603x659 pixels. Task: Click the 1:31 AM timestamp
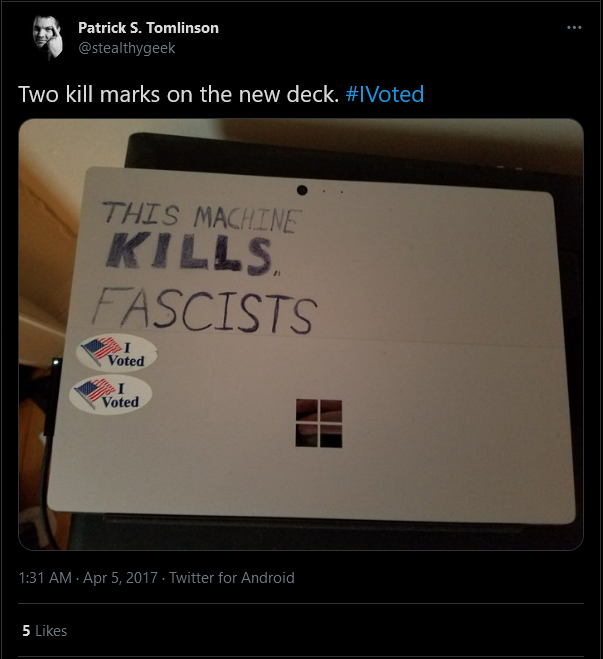coord(45,577)
